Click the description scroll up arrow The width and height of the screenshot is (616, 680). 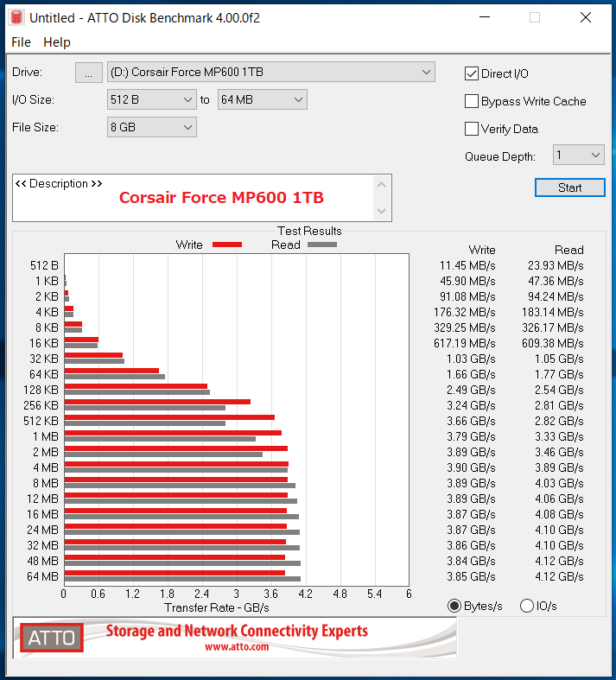[382, 185]
